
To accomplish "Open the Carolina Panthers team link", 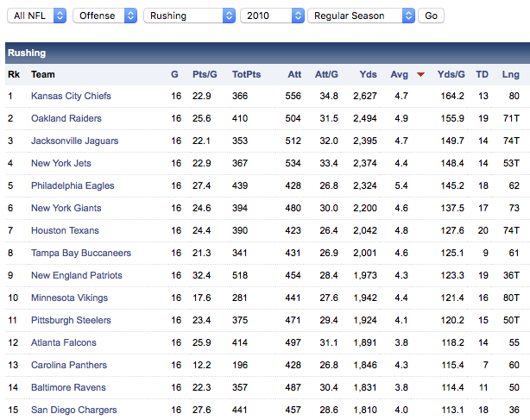I will pos(69,365).
